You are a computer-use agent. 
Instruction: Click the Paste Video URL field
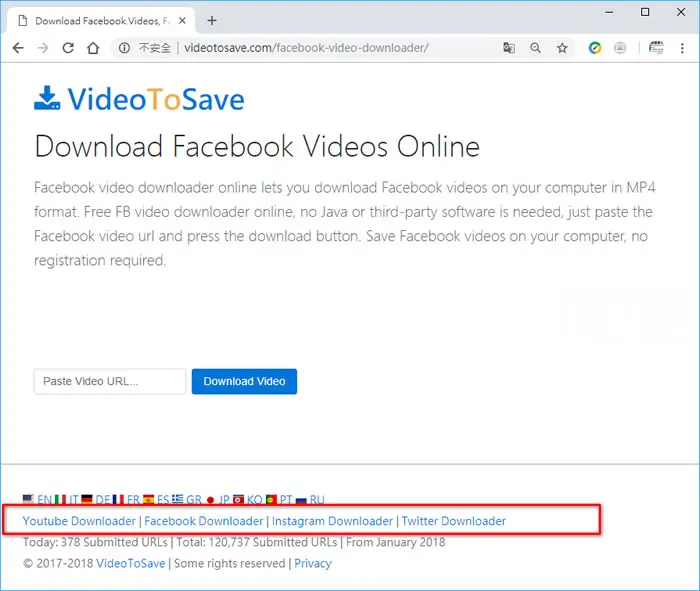[x=110, y=381]
